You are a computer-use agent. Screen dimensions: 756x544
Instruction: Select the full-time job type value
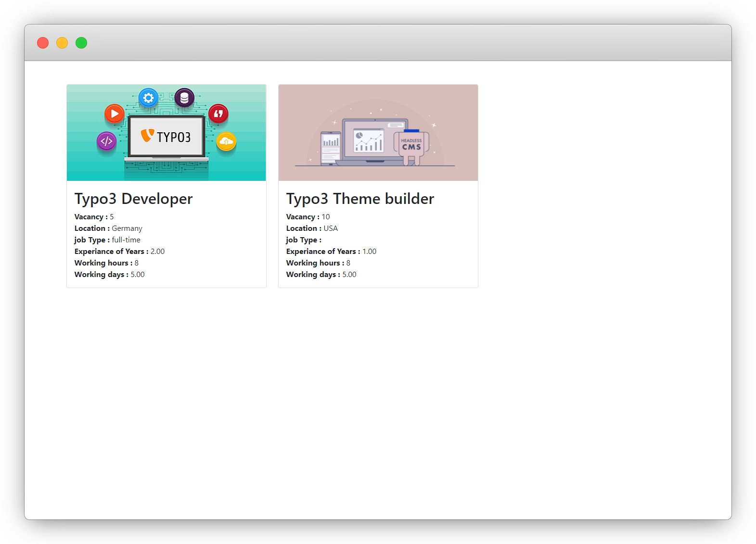coord(126,240)
